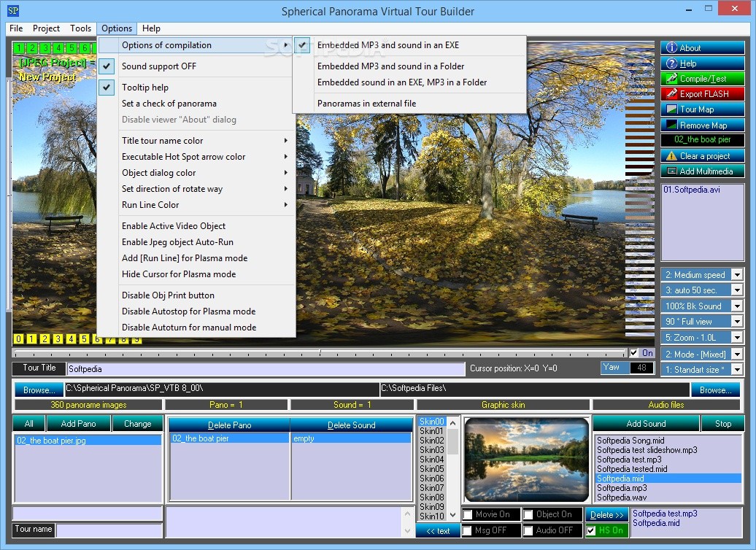Click Enable Active Video Object
The height and width of the screenshot is (550, 756).
pos(196,225)
